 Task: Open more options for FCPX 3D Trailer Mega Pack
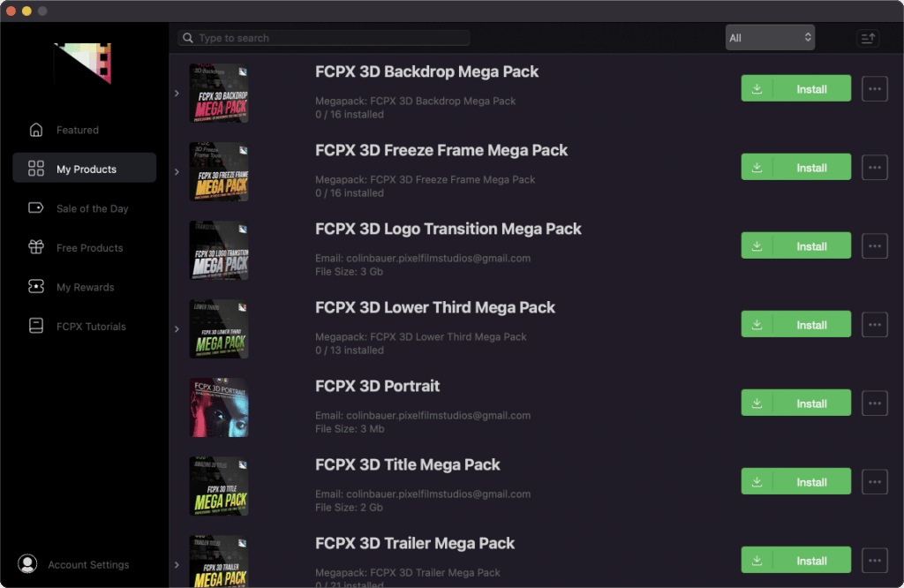point(875,561)
